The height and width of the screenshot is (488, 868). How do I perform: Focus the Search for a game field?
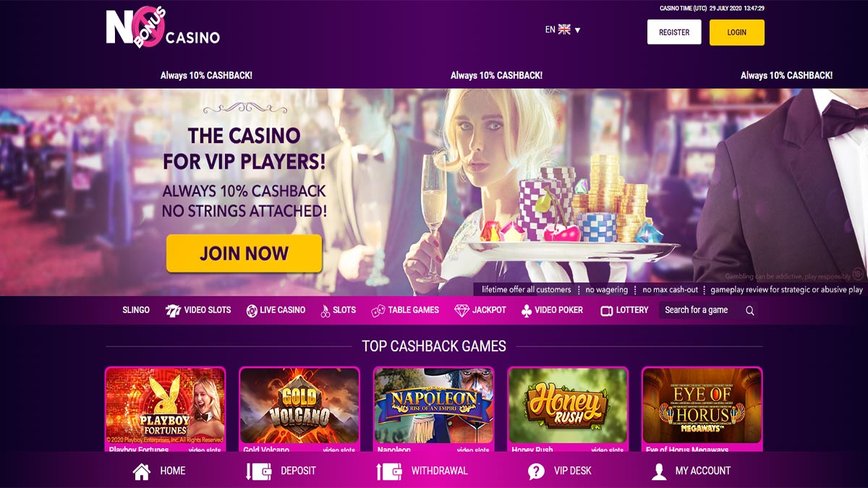699,310
